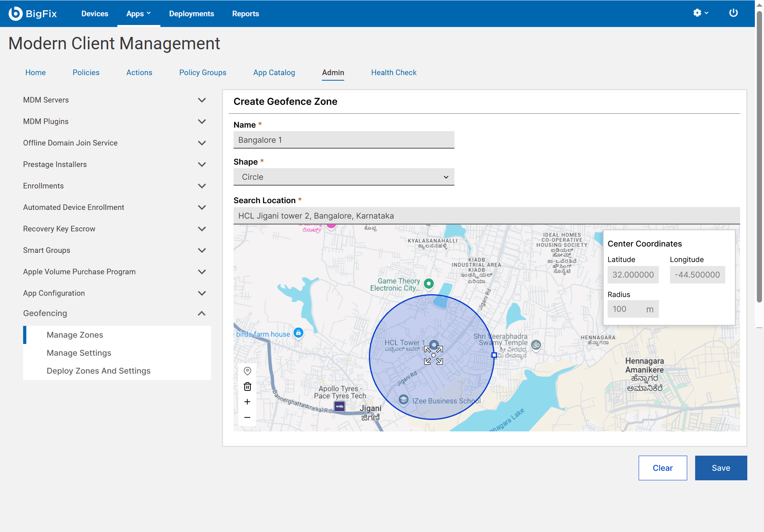Click the IZee Business School marker
The width and height of the screenshot is (764, 532).
(x=403, y=400)
